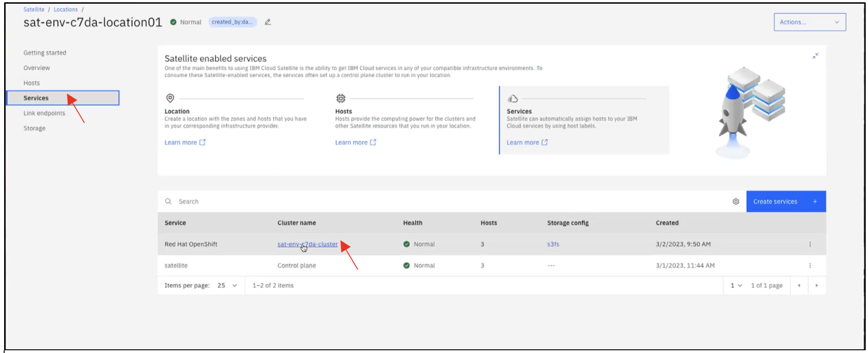Click the created_by tag chip
868x353 pixels.
(x=232, y=22)
